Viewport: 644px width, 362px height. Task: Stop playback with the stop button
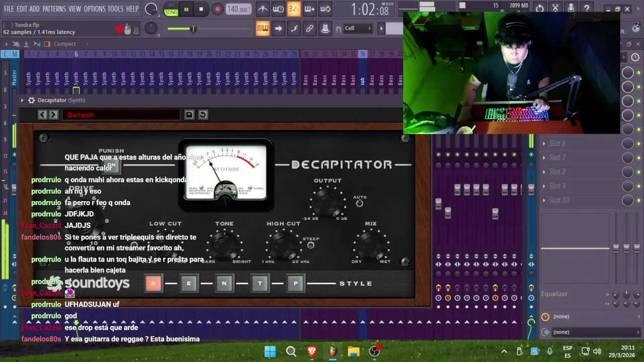click(201, 10)
